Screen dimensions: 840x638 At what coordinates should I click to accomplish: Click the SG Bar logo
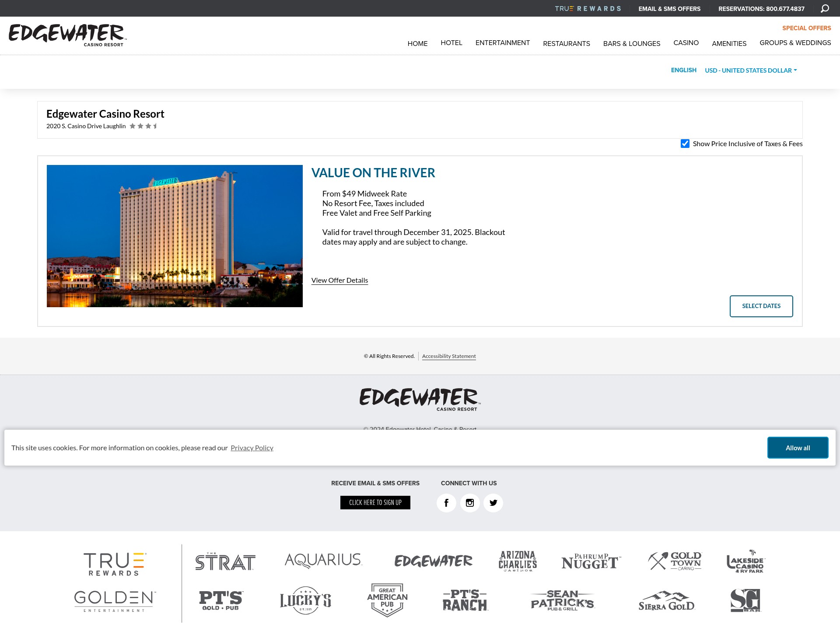click(x=745, y=600)
